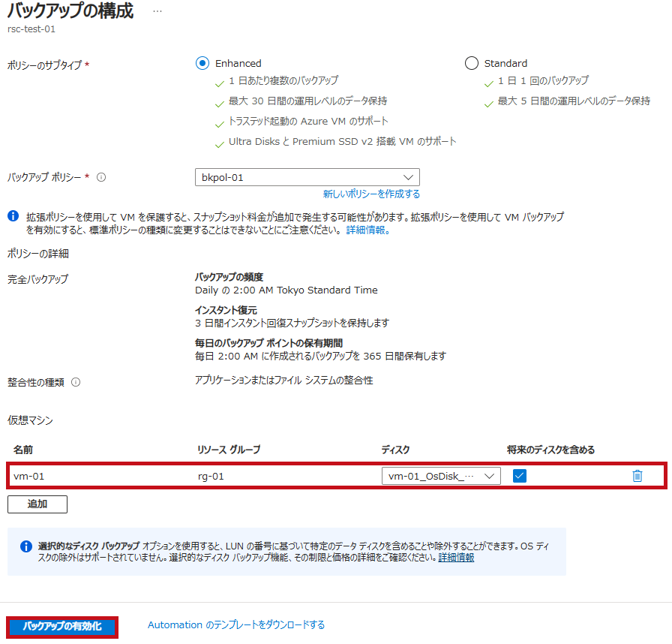The height and width of the screenshot is (644, 672).
Task: Show info tooltip next to バックアップ ポリシー
Action: pos(101,177)
